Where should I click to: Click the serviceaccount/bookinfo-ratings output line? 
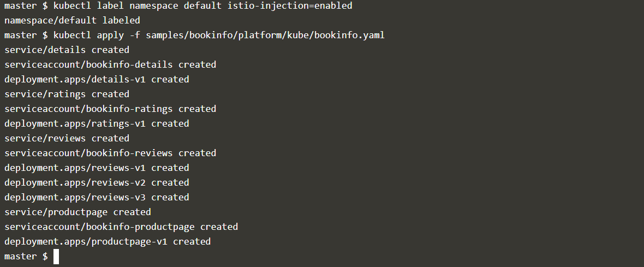point(110,109)
